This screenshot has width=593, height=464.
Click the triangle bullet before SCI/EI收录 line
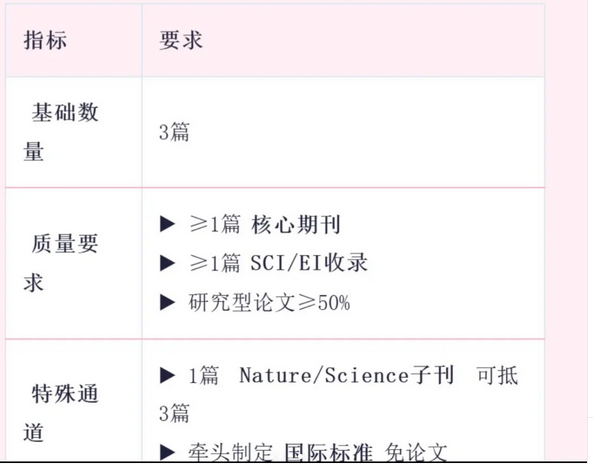(168, 263)
